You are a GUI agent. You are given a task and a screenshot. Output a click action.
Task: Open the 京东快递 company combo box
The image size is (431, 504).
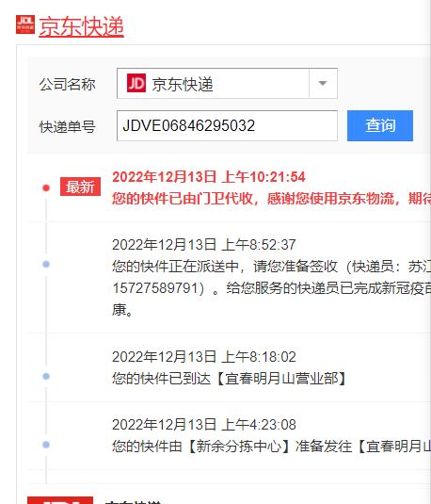click(x=227, y=83)
